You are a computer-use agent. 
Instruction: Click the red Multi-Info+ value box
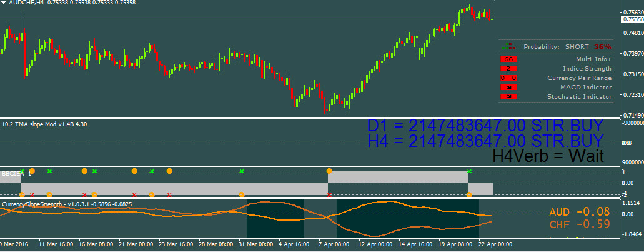click(x=508, y=59)
